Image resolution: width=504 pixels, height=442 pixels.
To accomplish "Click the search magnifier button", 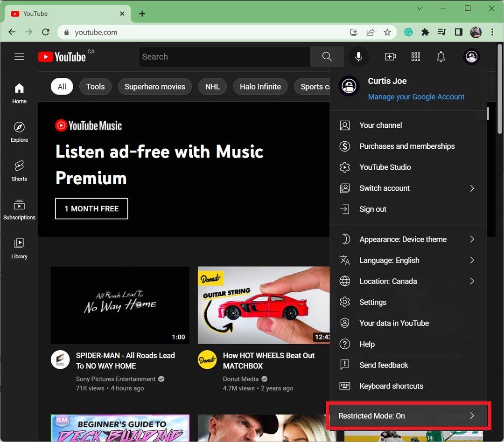I will [x=327, y=56].
